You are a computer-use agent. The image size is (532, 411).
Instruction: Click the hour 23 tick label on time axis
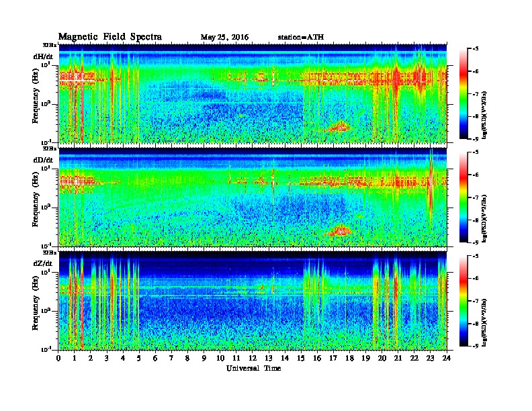[431, 358]
